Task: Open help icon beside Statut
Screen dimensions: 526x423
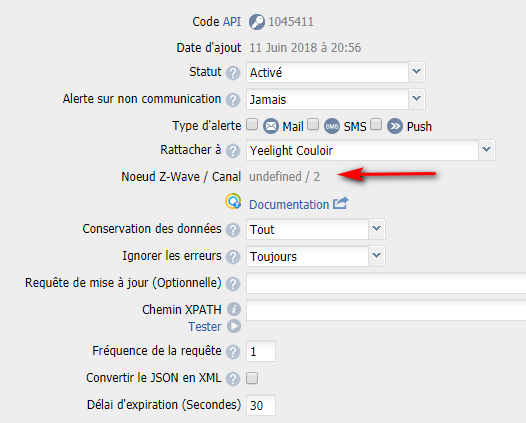Action: tap(233, 73)
